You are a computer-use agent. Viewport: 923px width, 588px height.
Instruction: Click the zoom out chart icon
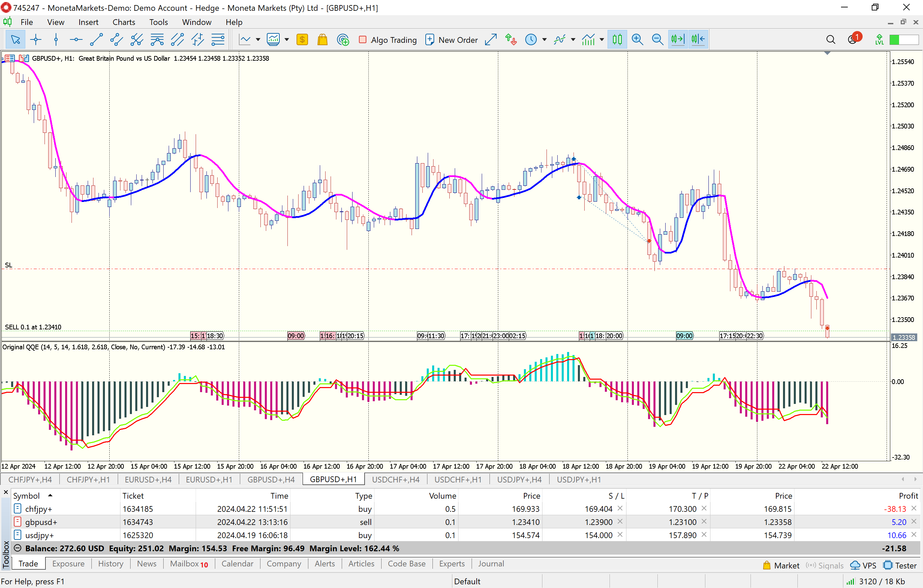[x=658, y=39]
